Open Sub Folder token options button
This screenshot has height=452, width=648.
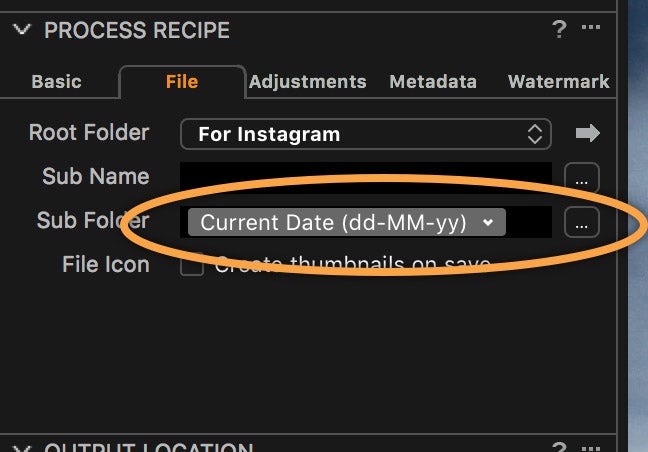tap(582, 222)
